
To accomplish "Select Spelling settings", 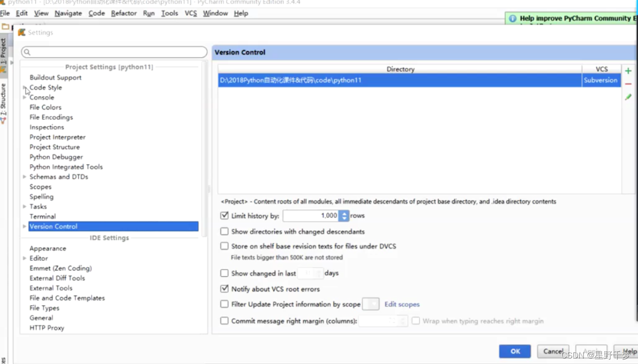I will [x=42, y=197].
